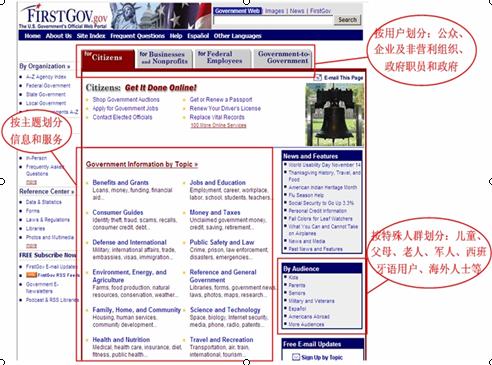Open the Travel and Recreation topic
Screen dimensions: 492x365
[x=221, y=340]
